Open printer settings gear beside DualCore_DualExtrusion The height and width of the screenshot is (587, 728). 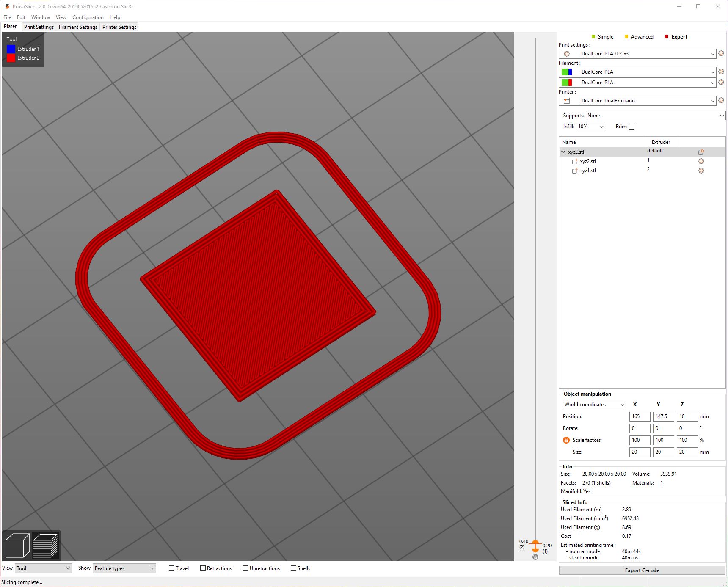(x=721, y=101)
